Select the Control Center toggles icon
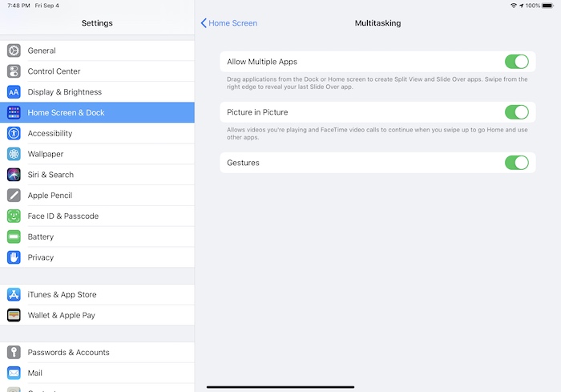This screenshot has width=561, height=392. click(14, 71)
